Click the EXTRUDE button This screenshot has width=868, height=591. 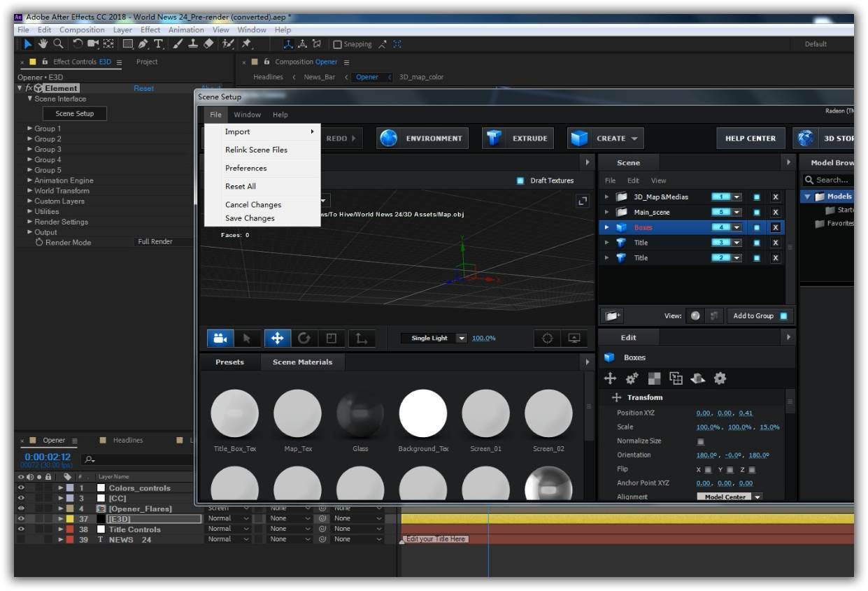tap(518, 138)
